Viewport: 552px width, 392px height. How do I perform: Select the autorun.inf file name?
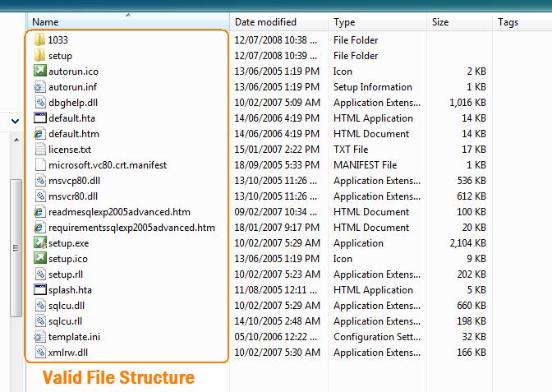point(72,86)
